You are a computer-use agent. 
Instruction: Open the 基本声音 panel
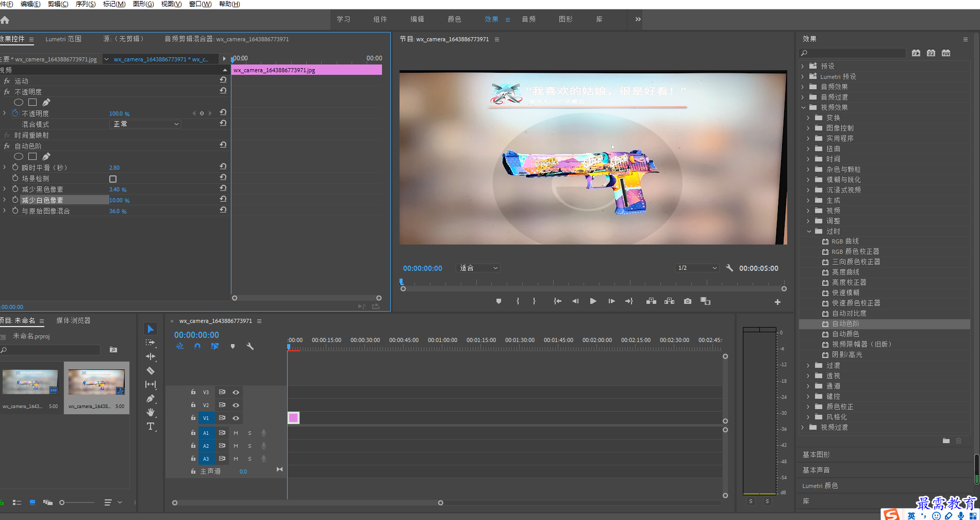pos(816,470)
